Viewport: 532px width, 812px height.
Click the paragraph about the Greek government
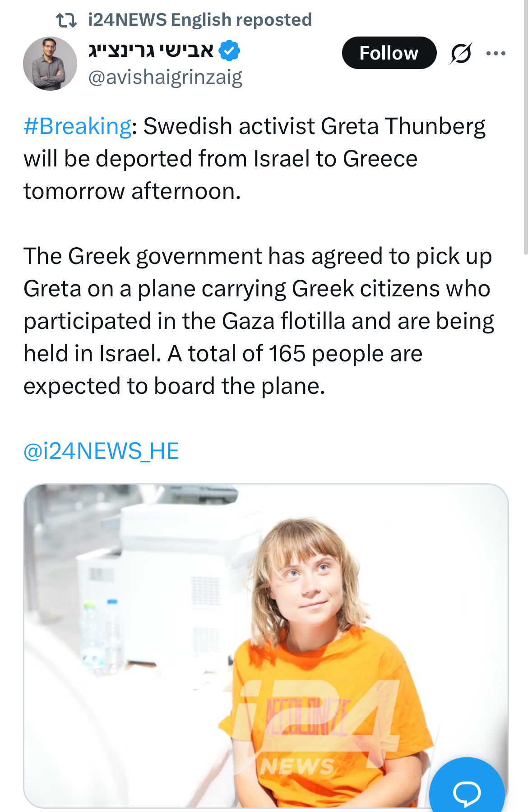(257, 321)
